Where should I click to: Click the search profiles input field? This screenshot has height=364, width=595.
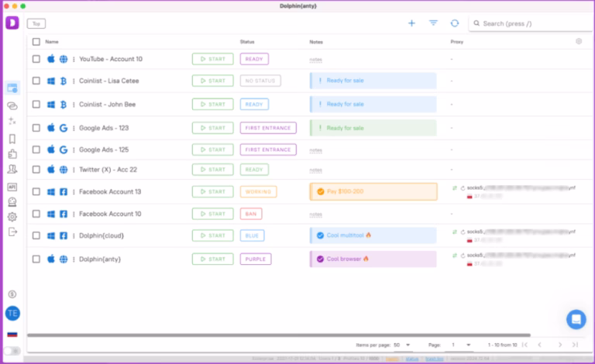531,24
